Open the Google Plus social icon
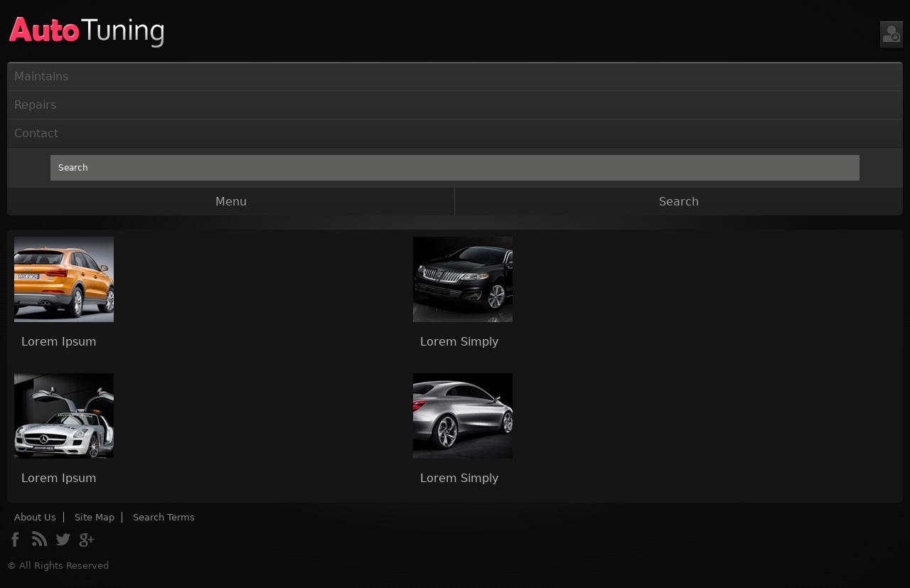 tap(86, 540)
